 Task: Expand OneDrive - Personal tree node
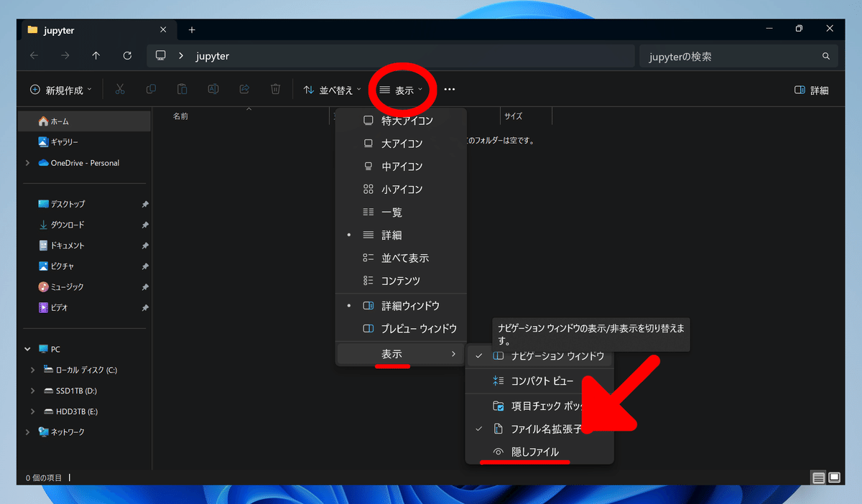click(27, 163)
